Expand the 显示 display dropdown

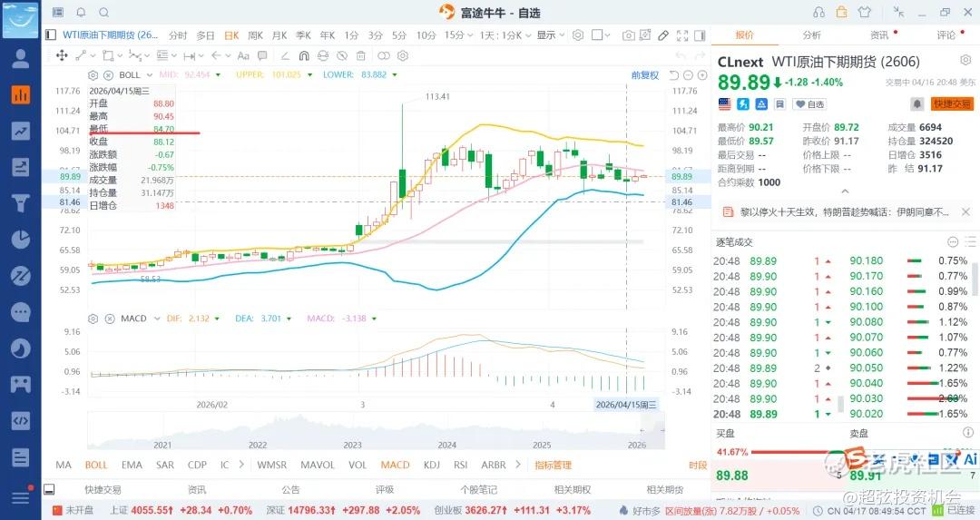(550, 35)
